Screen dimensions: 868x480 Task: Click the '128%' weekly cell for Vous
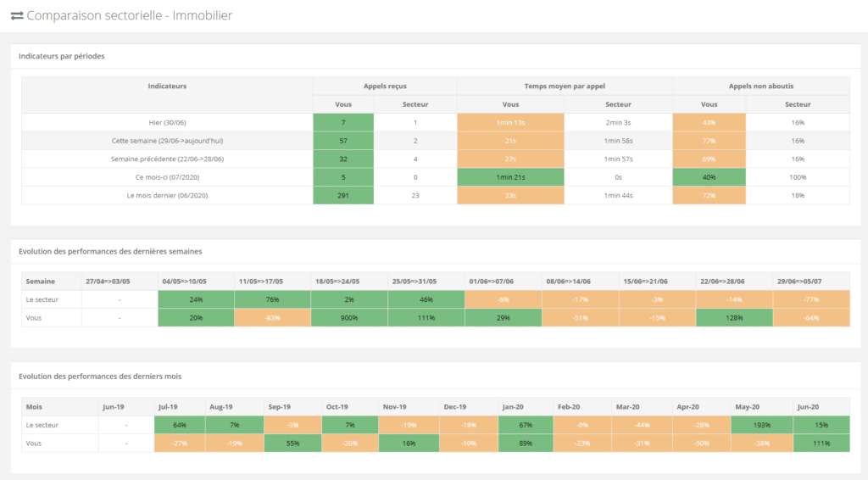[x=734, y=318]
